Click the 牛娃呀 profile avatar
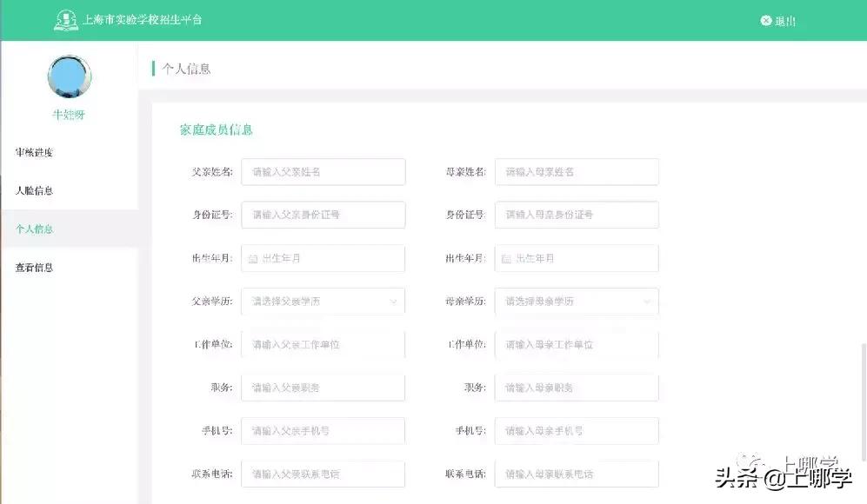 (x=69, y=76)
